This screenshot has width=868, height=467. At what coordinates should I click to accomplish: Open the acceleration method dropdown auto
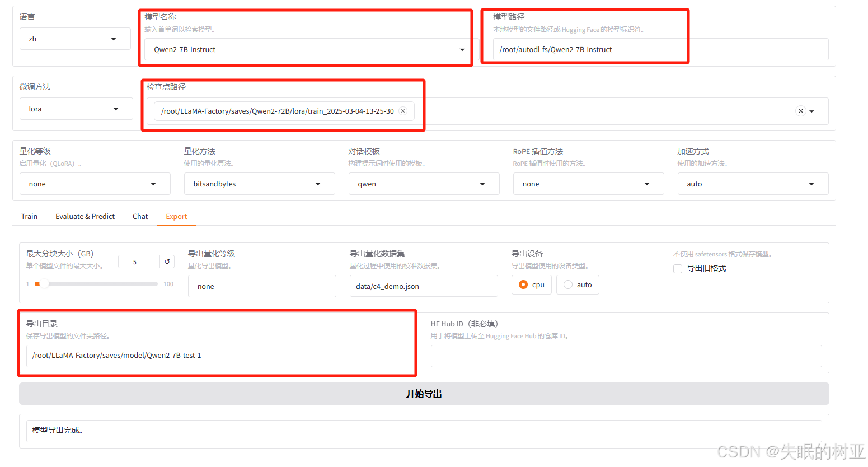click(753, 184)
